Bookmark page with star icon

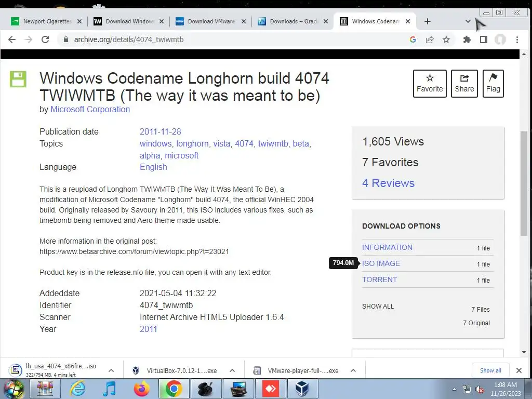446,39
